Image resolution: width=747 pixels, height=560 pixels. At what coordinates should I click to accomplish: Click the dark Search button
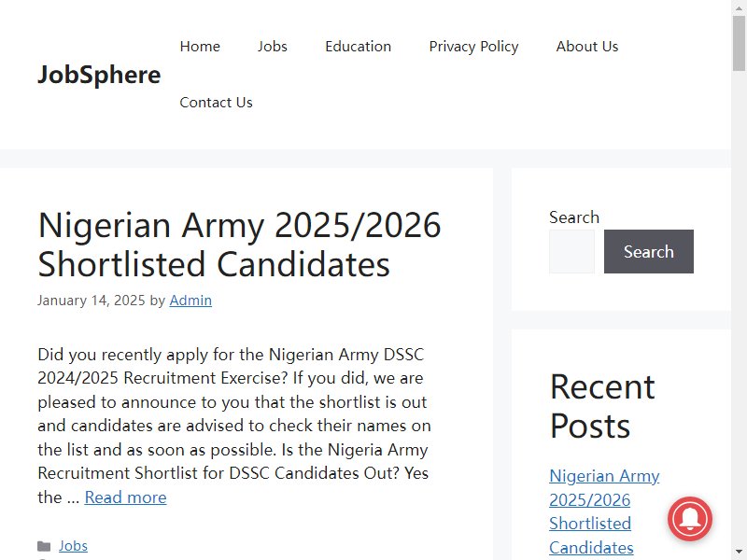point(648,251)
